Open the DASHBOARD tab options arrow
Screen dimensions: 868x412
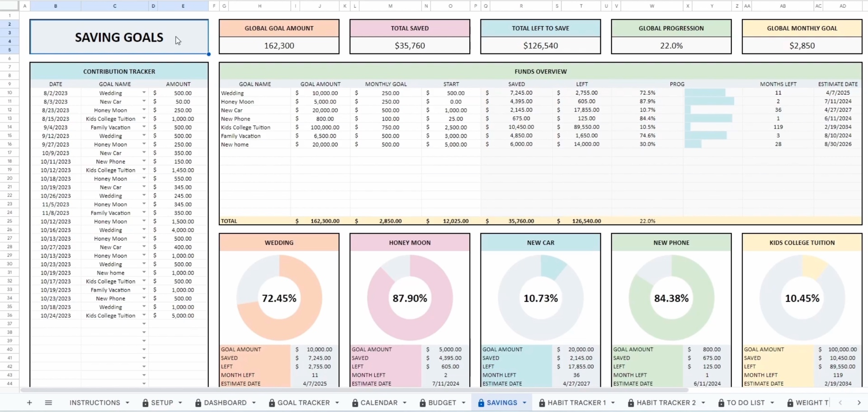pos(254,403)
